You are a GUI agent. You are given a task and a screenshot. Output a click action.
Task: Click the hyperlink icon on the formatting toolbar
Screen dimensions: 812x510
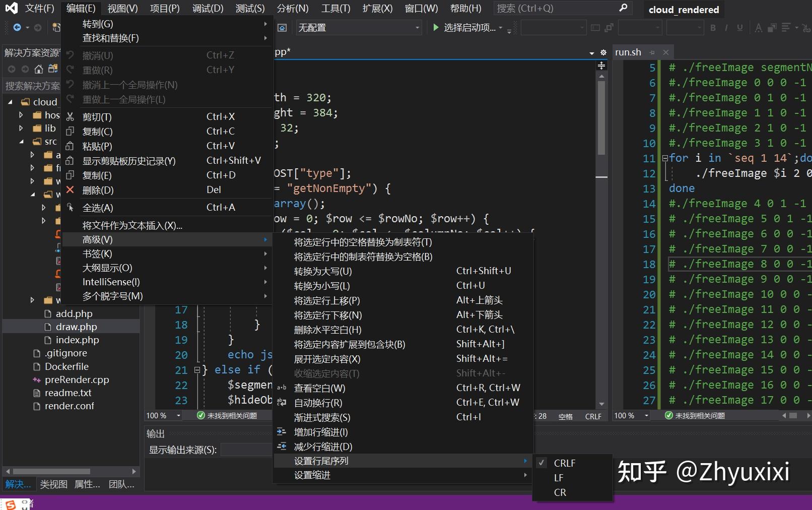tap(806, 29)
